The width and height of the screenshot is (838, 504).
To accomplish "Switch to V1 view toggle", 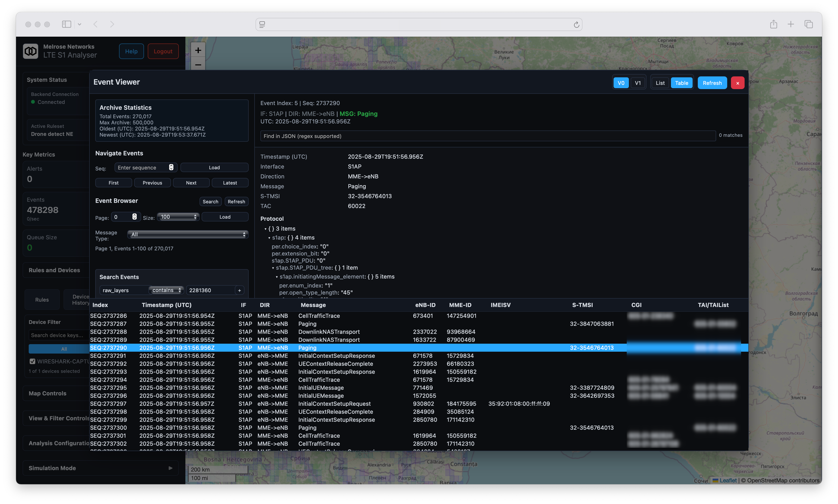I will 638,83.
